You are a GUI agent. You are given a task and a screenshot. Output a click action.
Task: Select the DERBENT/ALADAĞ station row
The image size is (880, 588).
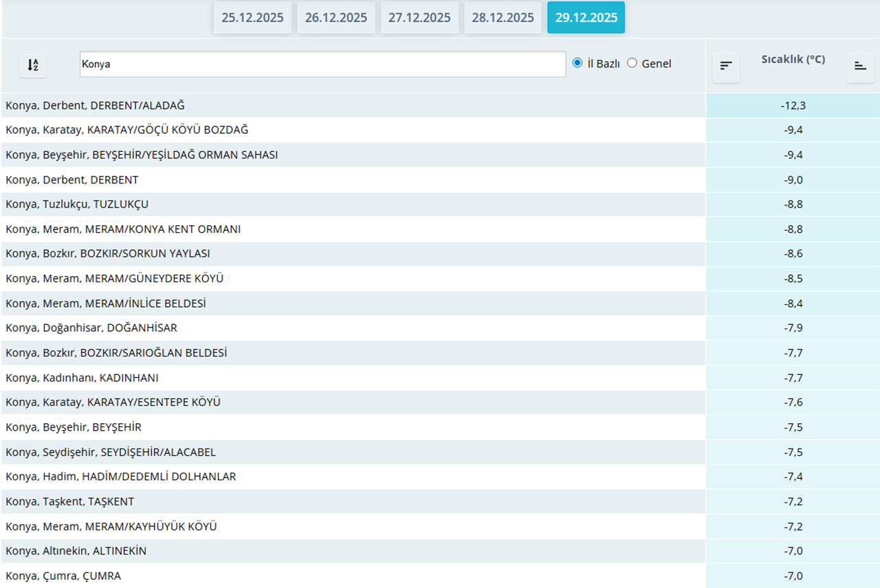click(x=95, y=106)
